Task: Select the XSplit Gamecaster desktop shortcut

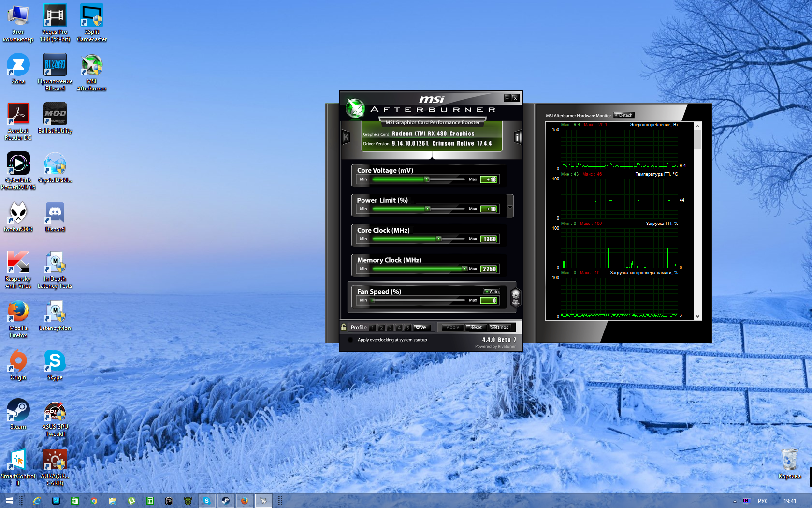Action: tap(92, 23)
